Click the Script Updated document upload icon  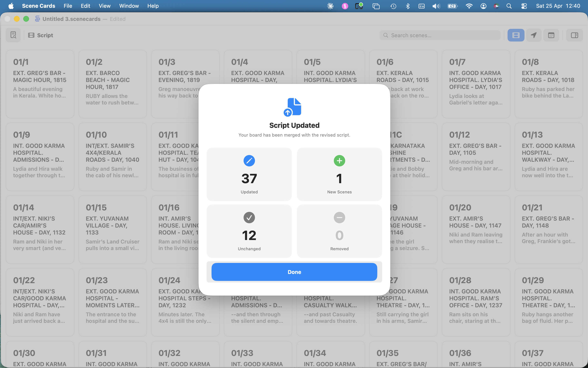(293, 107)
